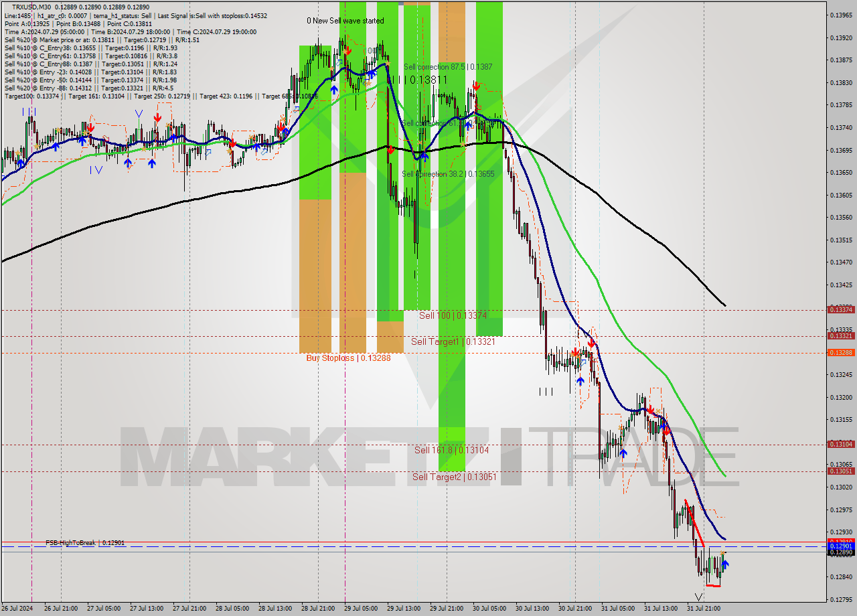The width and height of the screenshot is (857, 616).
Task: Click the 'Target100: 0.13374' targets summary line
Action: [161, 96]
